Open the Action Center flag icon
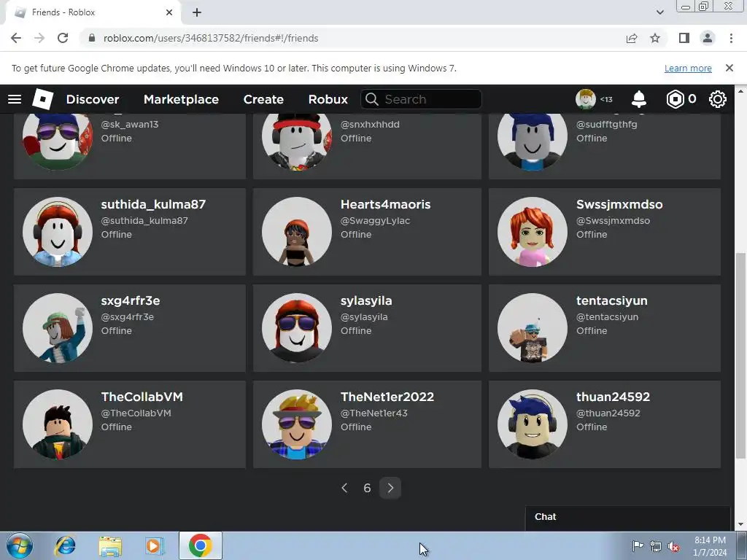747x560 pixels. (638, 545)
